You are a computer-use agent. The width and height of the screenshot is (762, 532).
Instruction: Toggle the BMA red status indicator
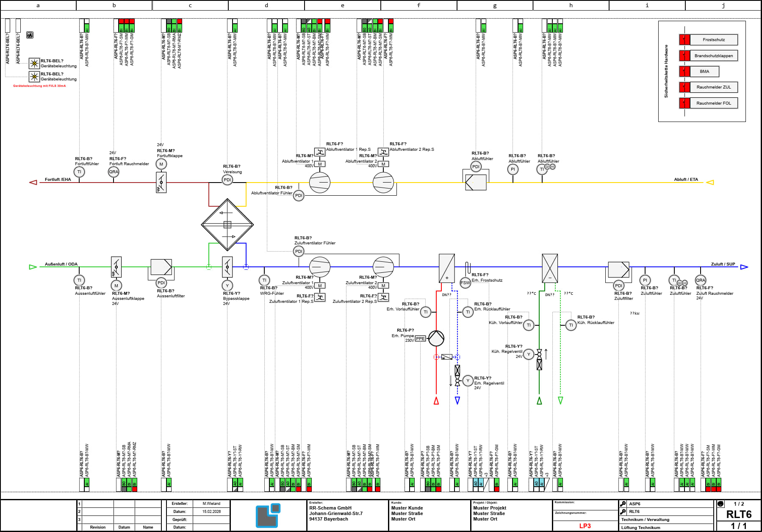click(x=684, y=71)
